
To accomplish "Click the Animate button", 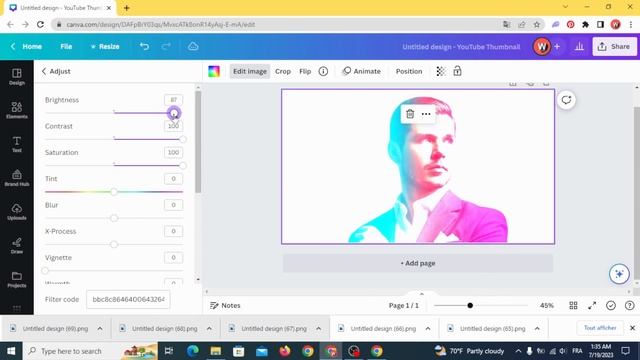I will pos(362,71).
